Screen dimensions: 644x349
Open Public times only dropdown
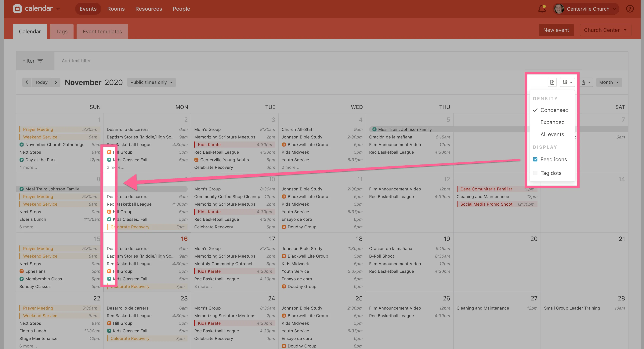151,82
